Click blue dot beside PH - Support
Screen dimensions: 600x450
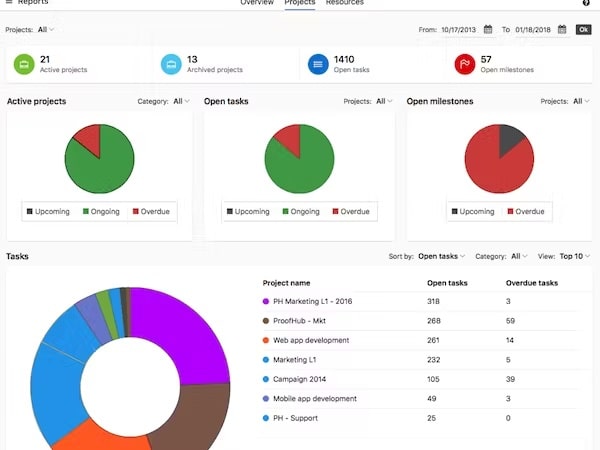coord(266,418)
